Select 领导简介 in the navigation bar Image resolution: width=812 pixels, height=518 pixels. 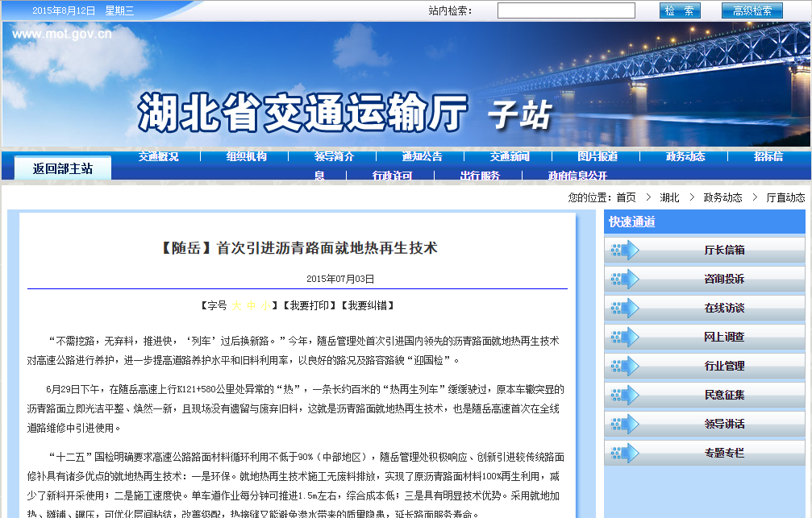335,156
